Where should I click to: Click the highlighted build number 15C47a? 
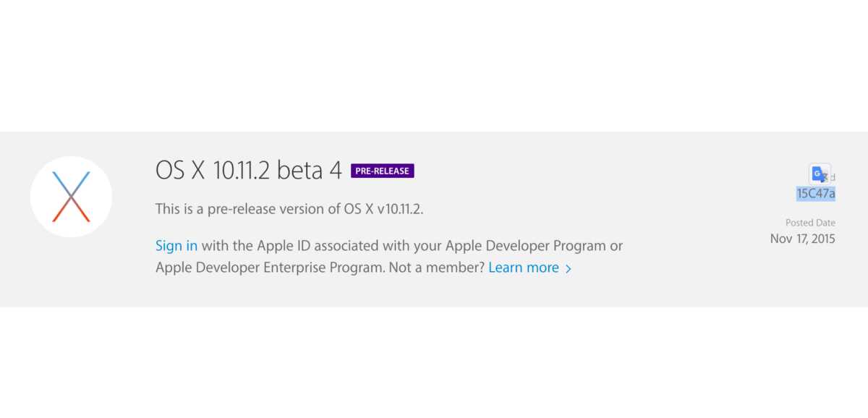pyautogui.click(x=816, y=193)
